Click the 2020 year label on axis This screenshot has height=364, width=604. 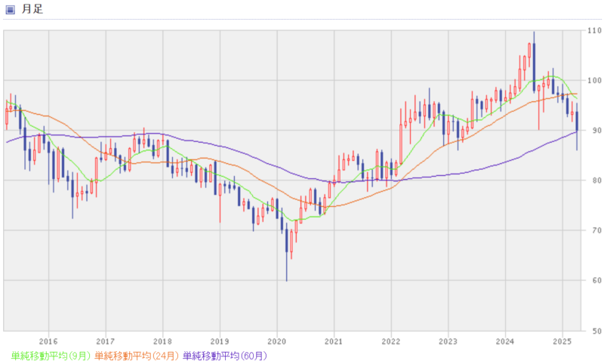tap(277, 341)
